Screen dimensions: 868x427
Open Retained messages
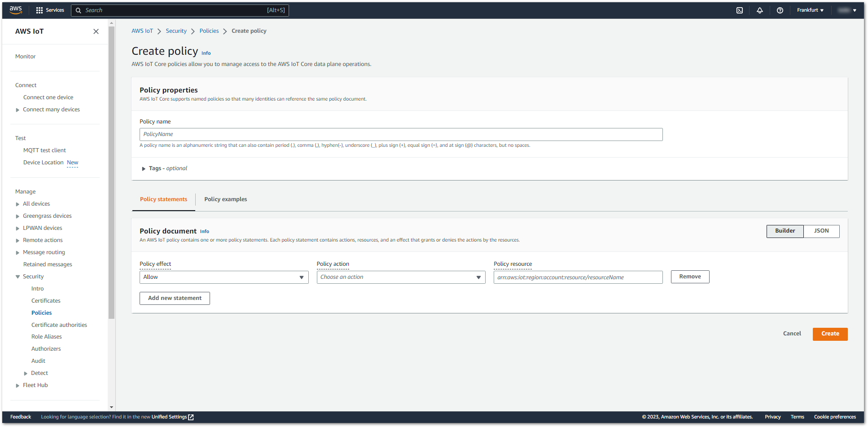tap(48, 264)
